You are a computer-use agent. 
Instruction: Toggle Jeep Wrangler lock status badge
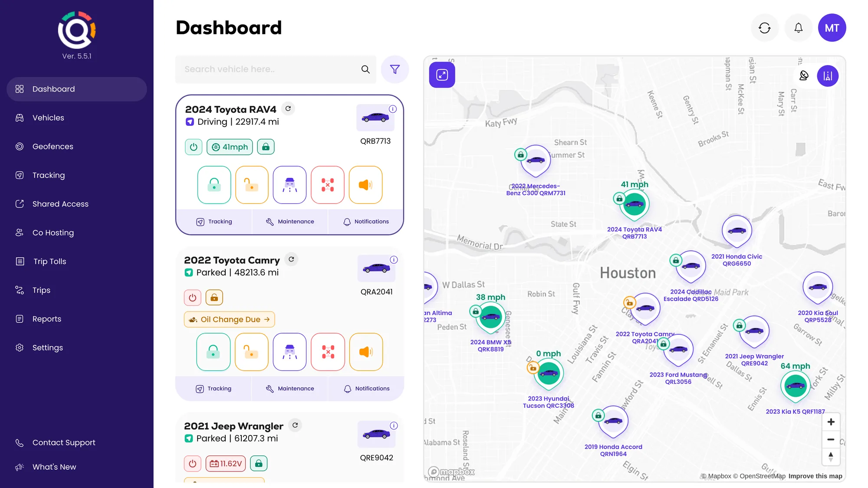[259, 464]
